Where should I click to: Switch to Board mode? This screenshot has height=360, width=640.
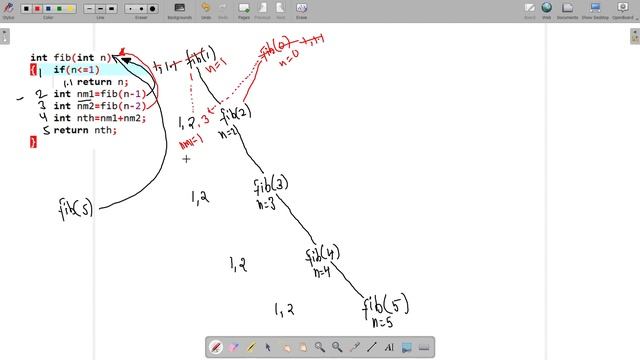point(530,10)
